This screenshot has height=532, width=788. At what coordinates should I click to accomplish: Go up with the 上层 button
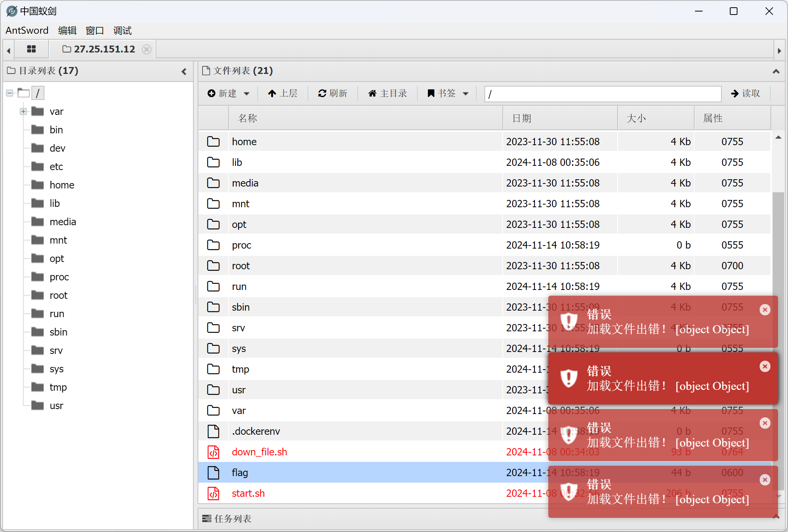[283, 93]
